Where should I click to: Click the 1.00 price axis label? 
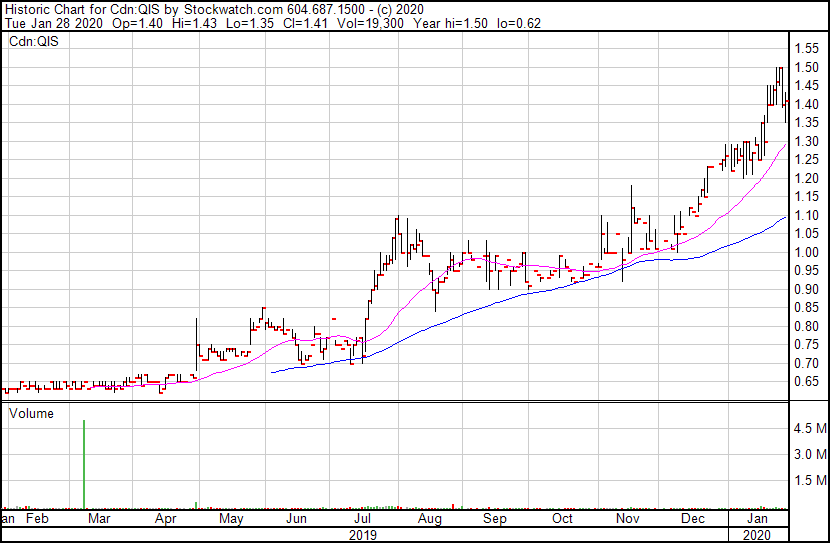pyautogui.click(x=807, y=252)
